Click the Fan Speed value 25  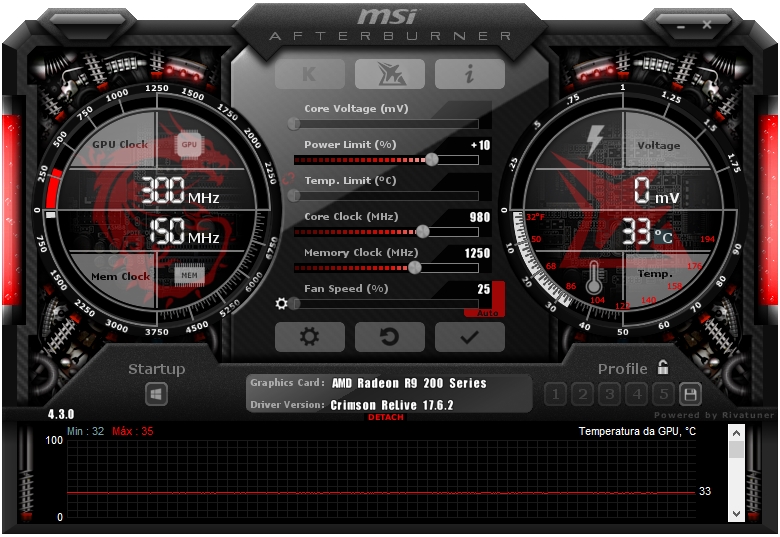click(484, 289)
